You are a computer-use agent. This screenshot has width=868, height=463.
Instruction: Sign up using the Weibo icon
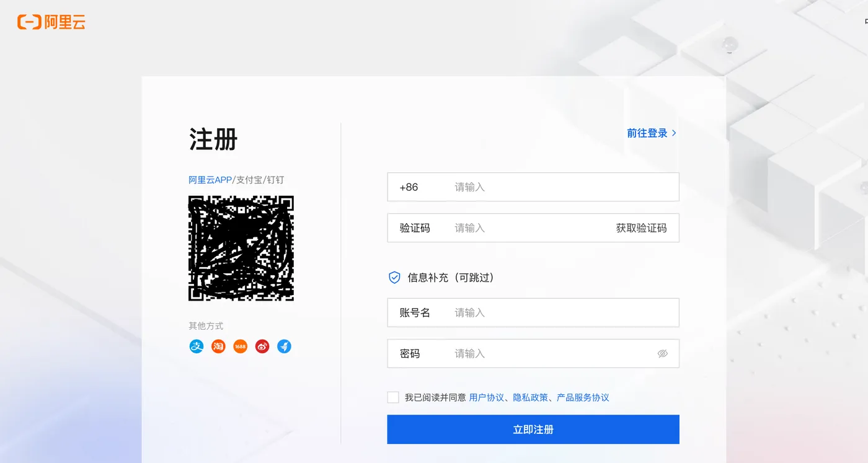[262, 346]
